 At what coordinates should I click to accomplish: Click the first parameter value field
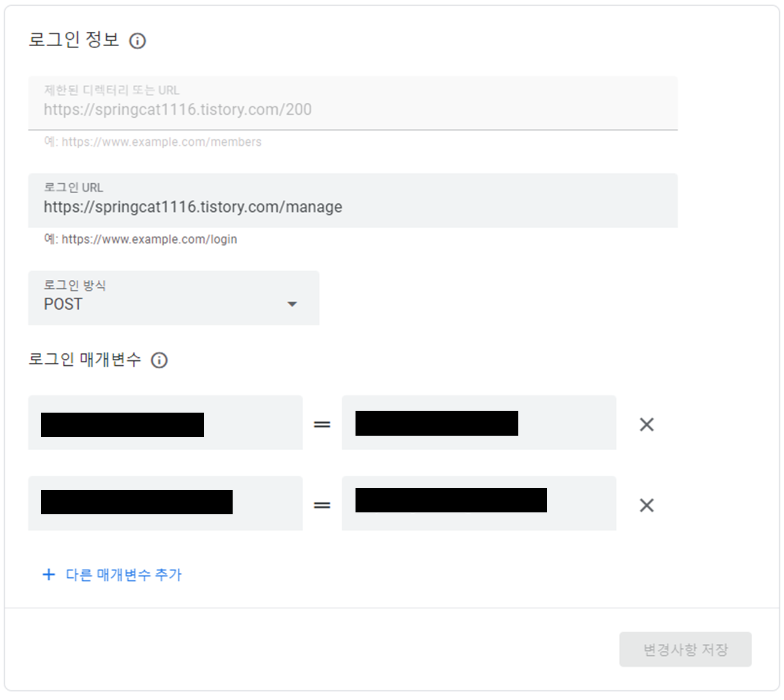pos(478,423)
